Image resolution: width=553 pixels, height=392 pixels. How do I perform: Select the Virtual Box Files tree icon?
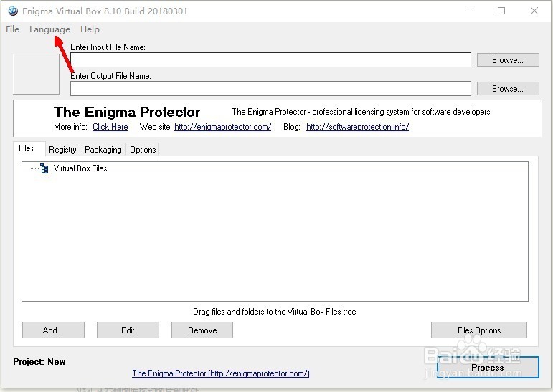click(44, 168)
